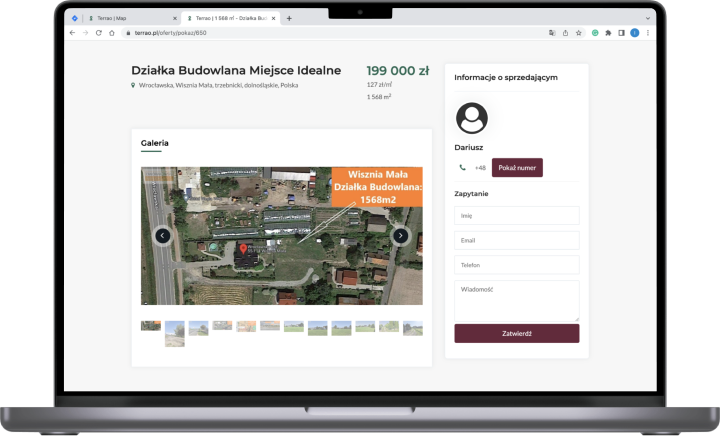The height and width of the screenshot is (436, 720).
Task: Focus the Imię input field
Action: coord(517,216)
